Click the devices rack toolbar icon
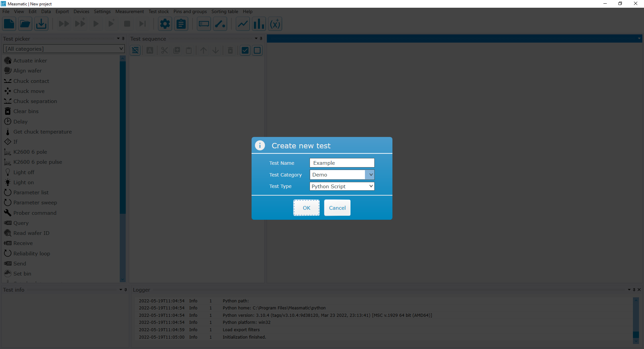This screenshot has width=644, height=349. (204, 24)
